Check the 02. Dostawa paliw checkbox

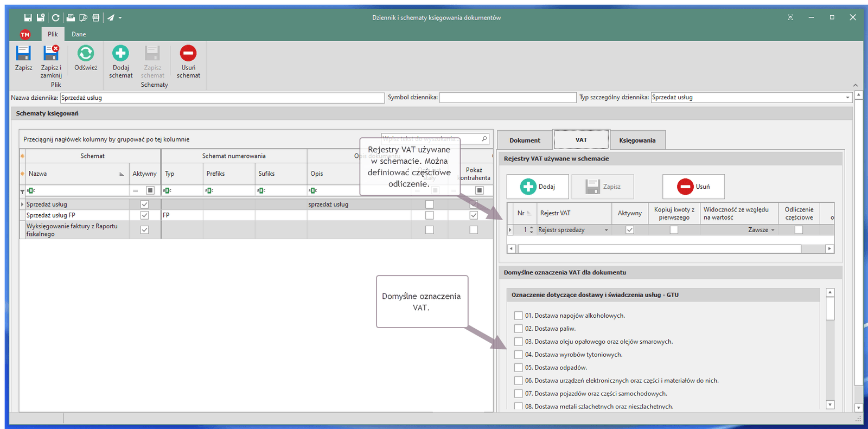point(518,329)
